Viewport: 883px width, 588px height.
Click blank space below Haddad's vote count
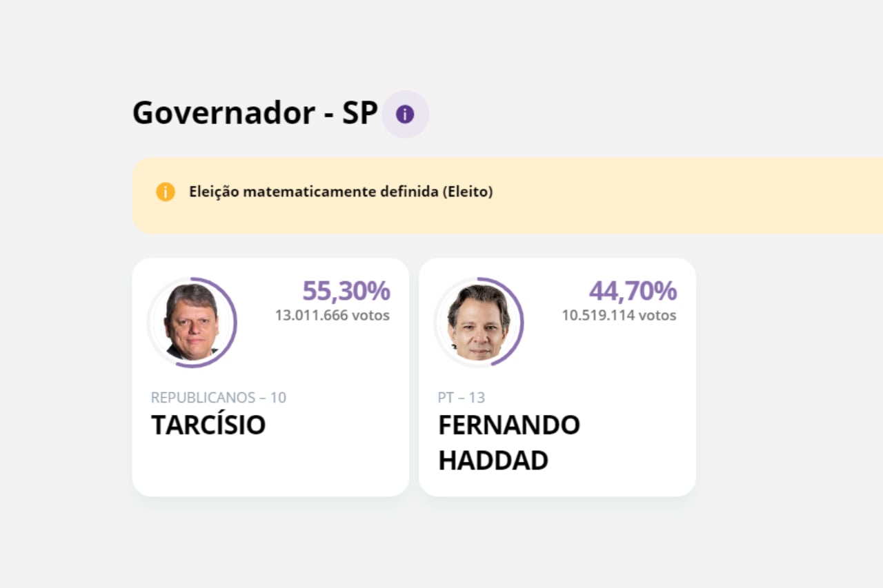tap(607, 358)
